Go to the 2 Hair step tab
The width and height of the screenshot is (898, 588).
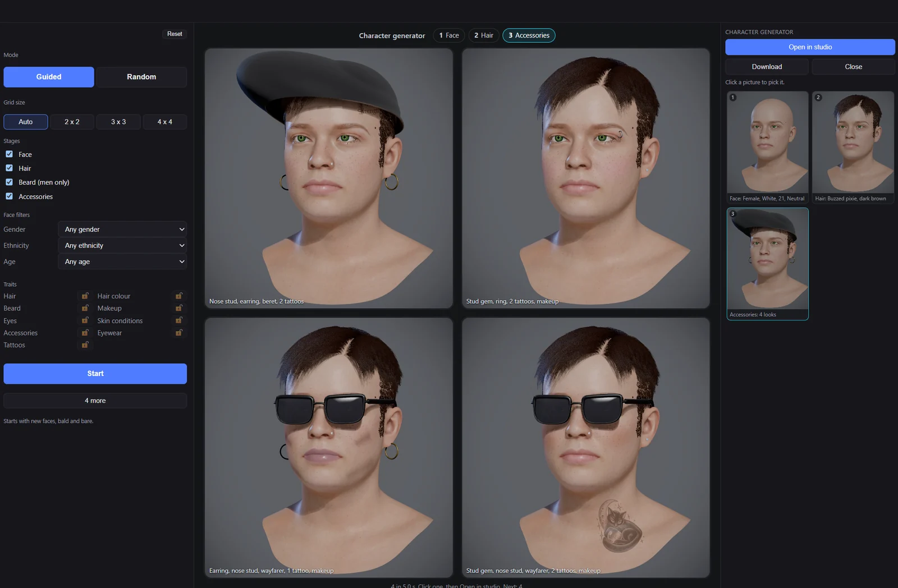(x=484, y=35)
